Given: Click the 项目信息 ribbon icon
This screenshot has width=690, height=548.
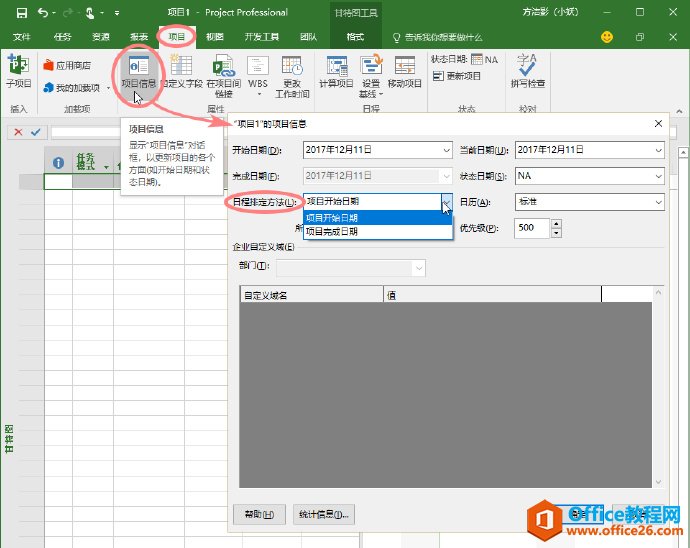Looking at the screenshot, I should [138, 70].
